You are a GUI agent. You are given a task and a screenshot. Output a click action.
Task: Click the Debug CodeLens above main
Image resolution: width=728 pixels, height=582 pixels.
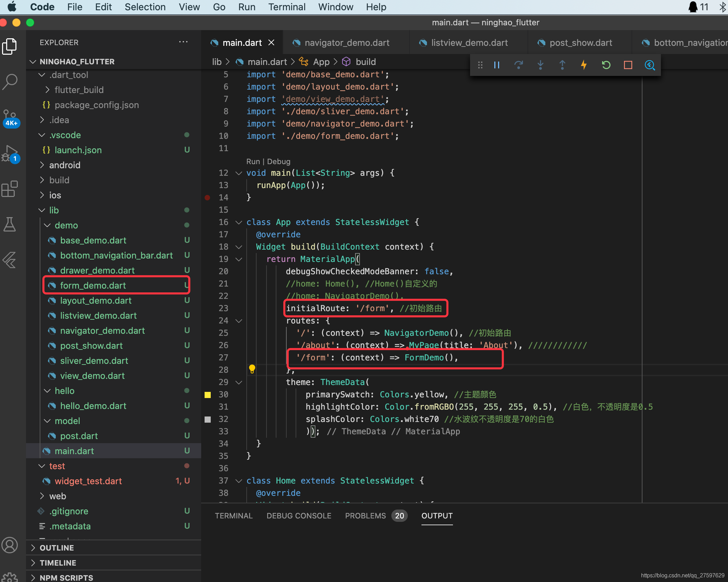pos(278,161)
